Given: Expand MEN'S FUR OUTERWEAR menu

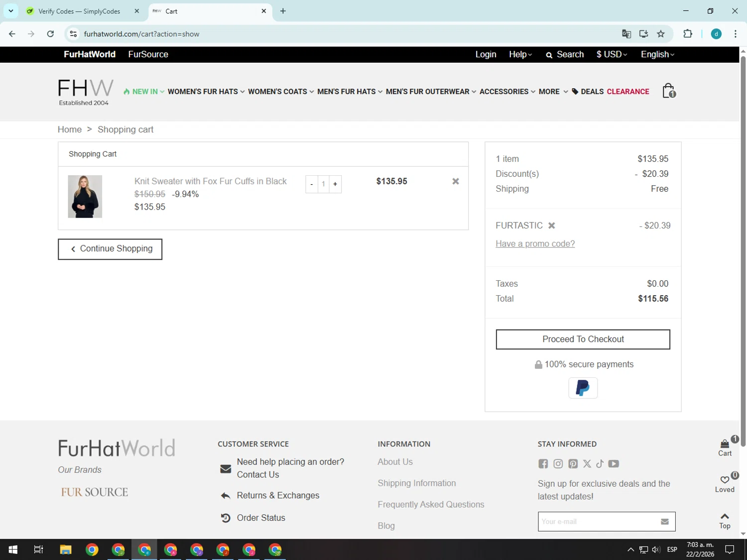Looking at the screenshot, I should [431, 92].
